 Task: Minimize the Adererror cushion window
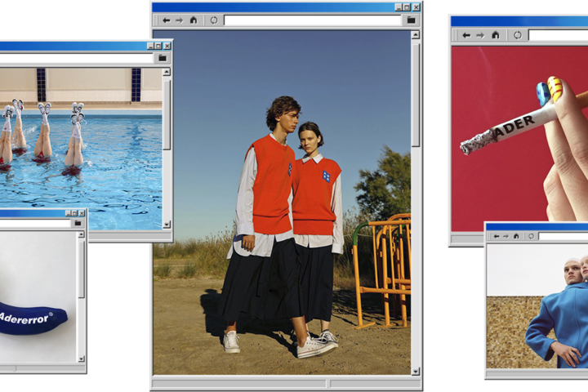69,213
